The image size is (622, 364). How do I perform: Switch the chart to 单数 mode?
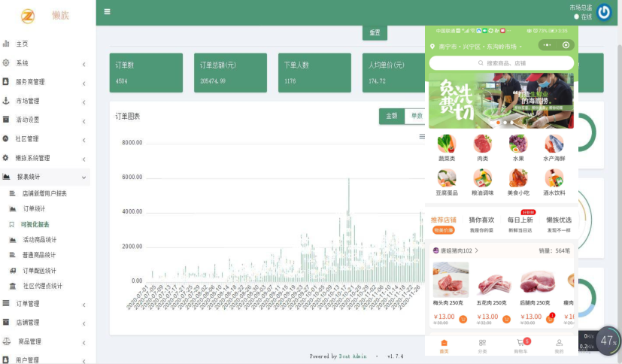[415, 116]
